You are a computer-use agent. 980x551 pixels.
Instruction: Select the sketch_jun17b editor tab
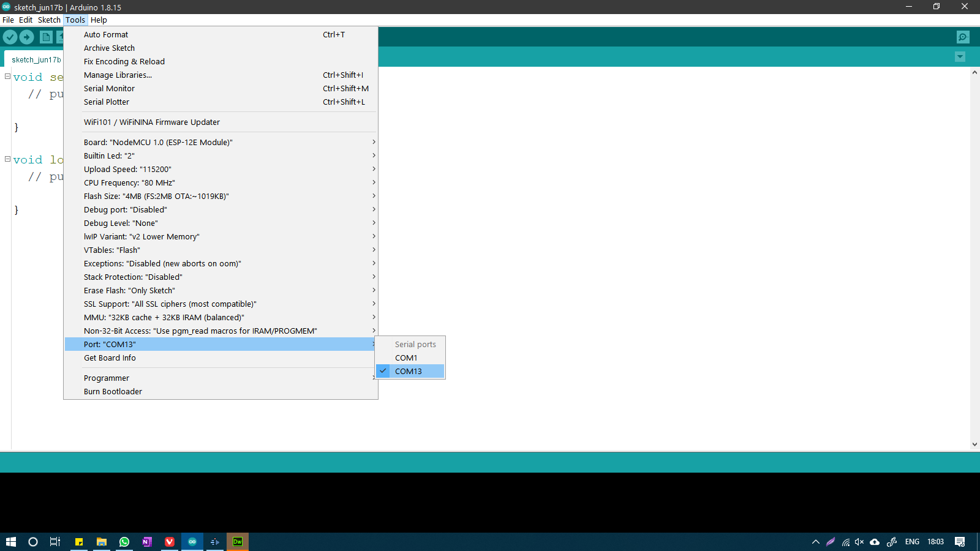(x=36, y=59)
